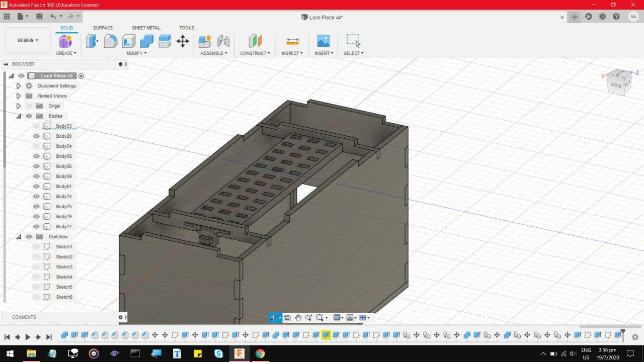This screenshot has height=362, width=644.
Task: Click the Redo arrow
Action: click(70, 17)
